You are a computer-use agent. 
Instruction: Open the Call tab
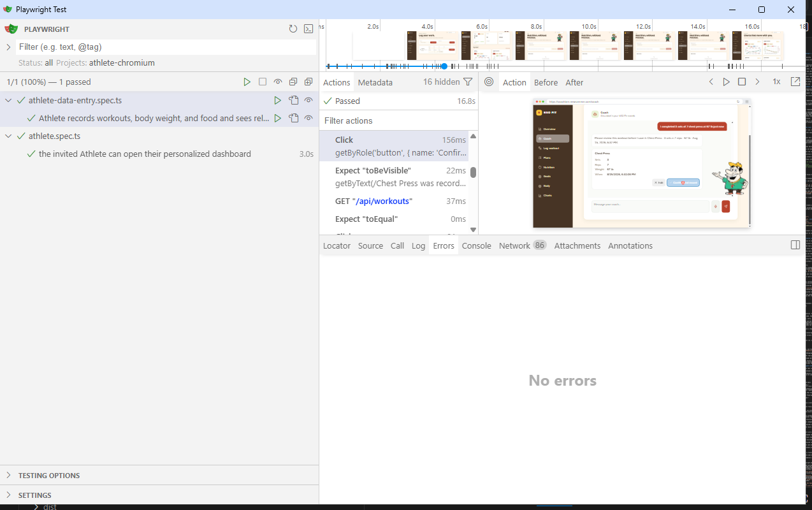(x=397, y=245)
